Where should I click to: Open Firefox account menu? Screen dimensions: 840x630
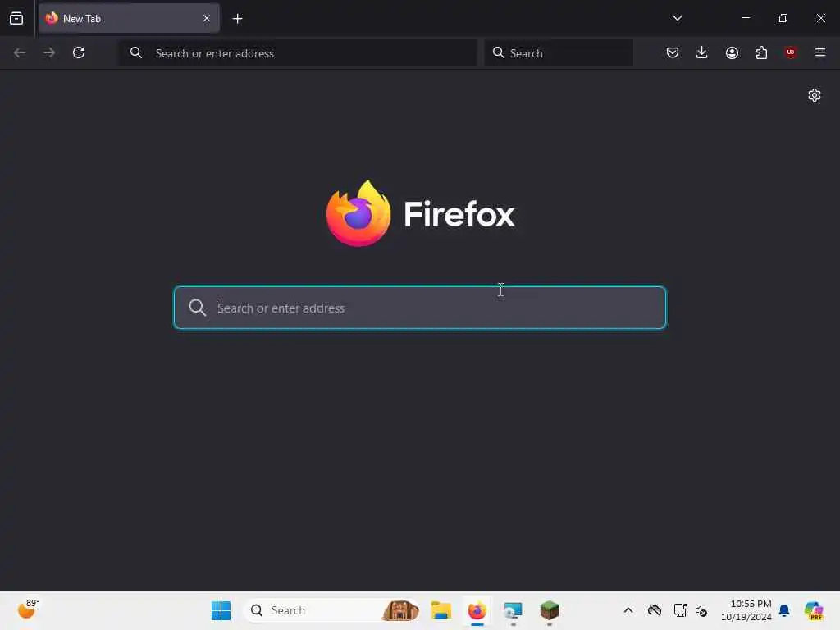tap(732, 52)
